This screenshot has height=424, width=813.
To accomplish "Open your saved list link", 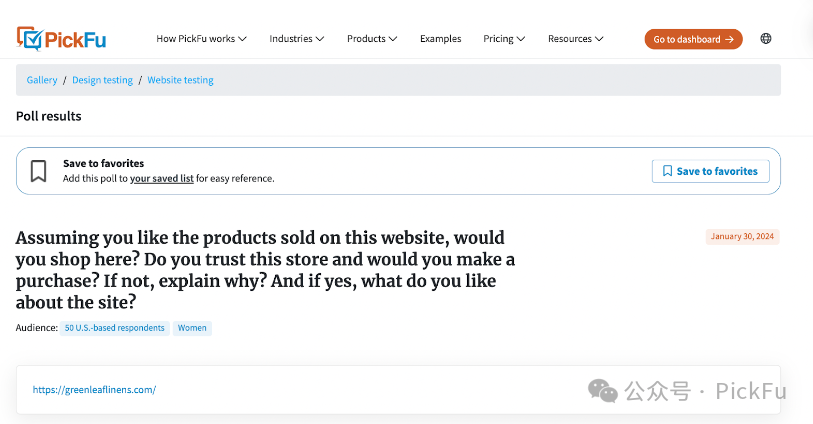I will coord(161,178).
